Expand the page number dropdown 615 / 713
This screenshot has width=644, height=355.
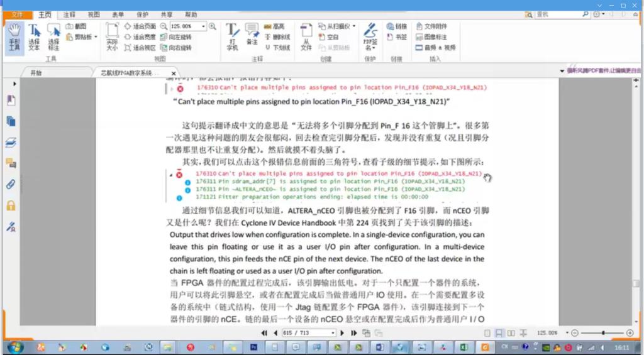(x=333, y=333)
